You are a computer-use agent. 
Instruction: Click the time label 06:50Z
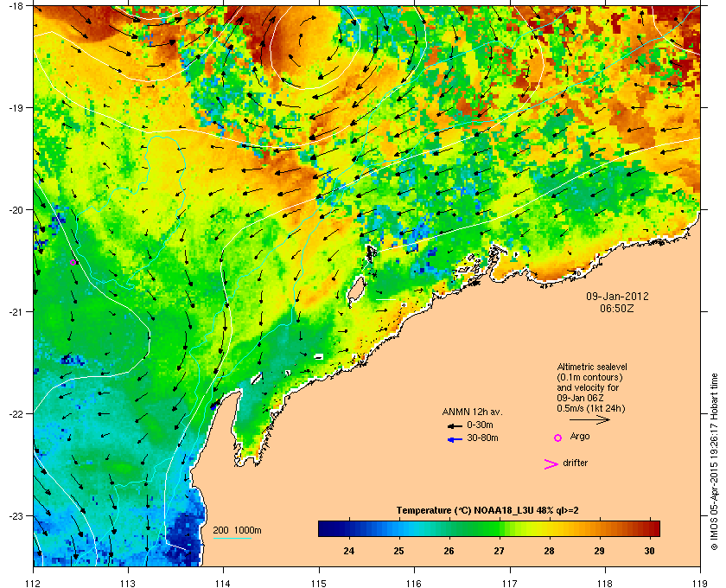[617, 308]
